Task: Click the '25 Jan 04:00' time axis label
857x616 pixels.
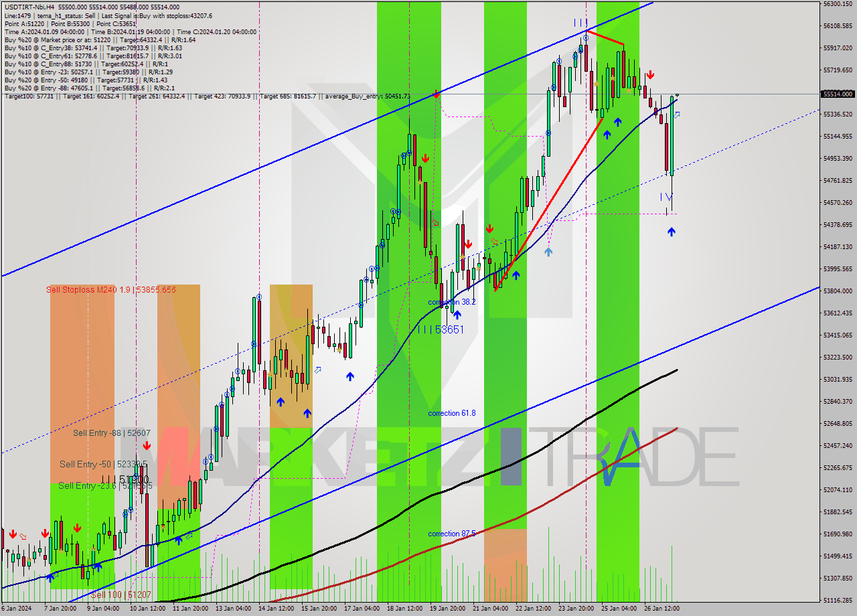Action: click(x=618, y=609)
